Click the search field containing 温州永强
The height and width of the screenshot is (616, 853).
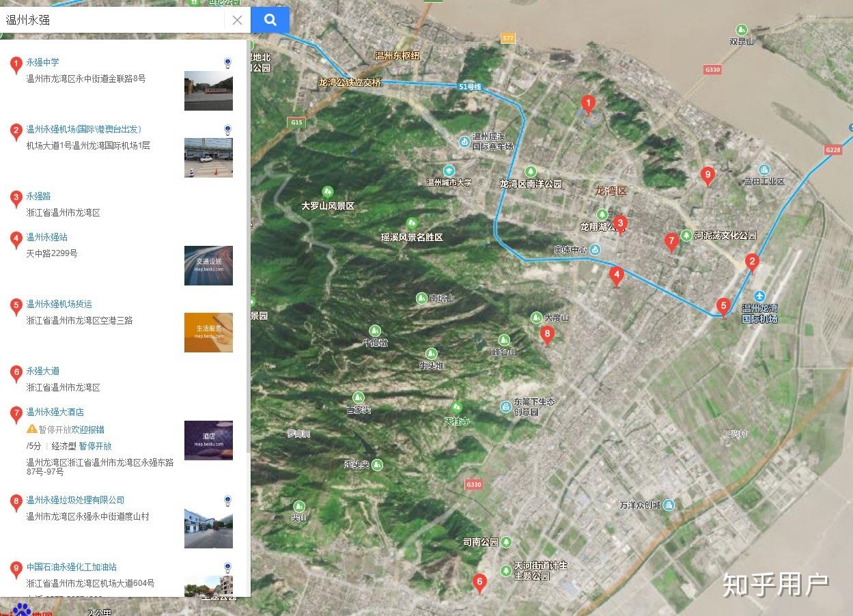[x=113, y=20]
